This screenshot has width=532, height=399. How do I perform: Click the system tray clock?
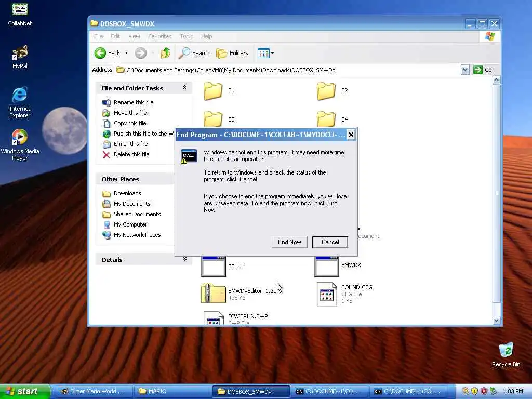[512, 391]
